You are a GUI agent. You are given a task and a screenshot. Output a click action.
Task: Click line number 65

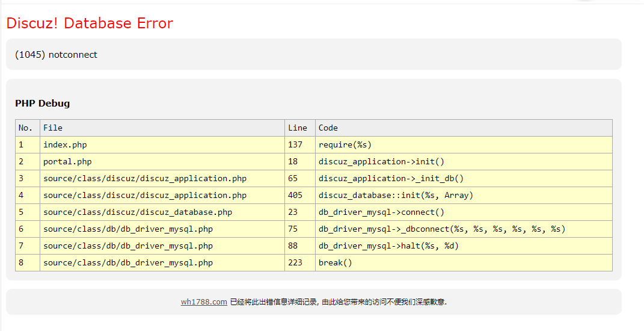300,179
